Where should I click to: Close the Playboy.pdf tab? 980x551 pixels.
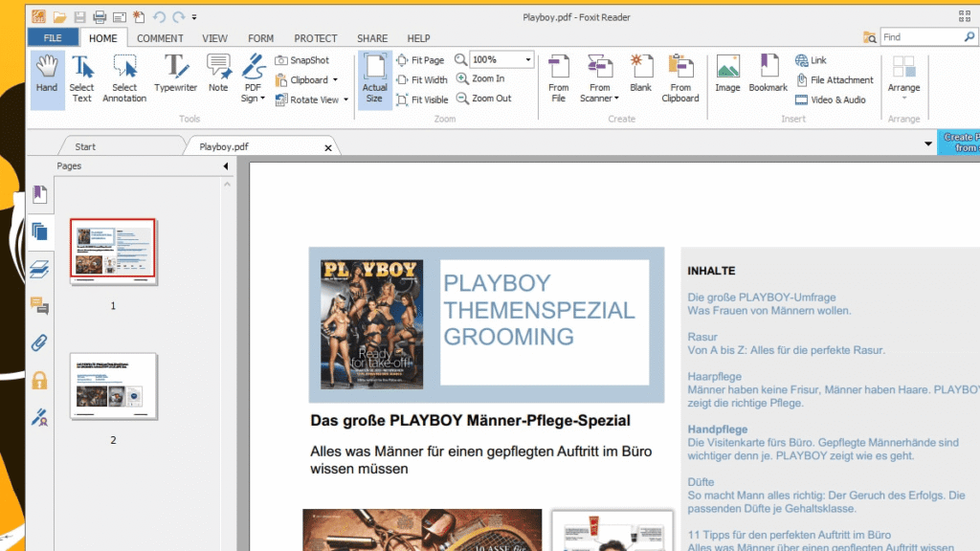coord(328,148)
